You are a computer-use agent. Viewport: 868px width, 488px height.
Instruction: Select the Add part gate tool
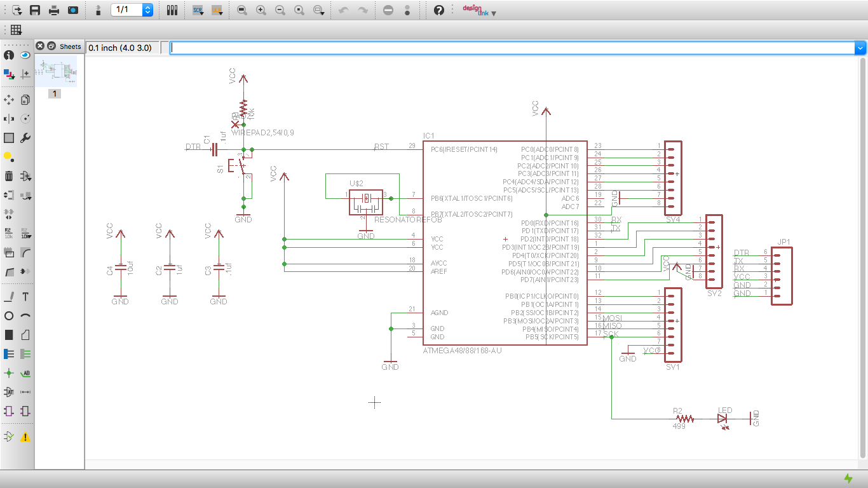[25, 176]
